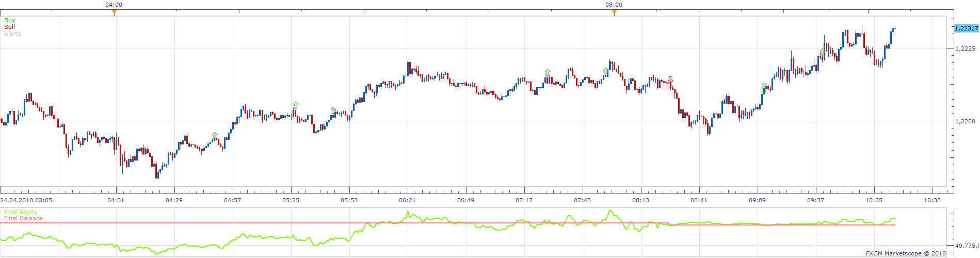Select the buy arrow marker just after 09:37

tap(822, 52)
